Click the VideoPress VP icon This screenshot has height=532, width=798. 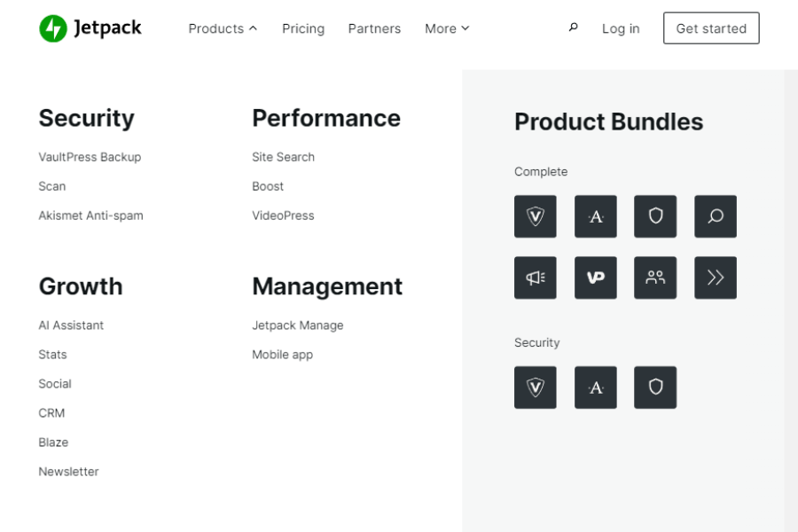point(596,278)
